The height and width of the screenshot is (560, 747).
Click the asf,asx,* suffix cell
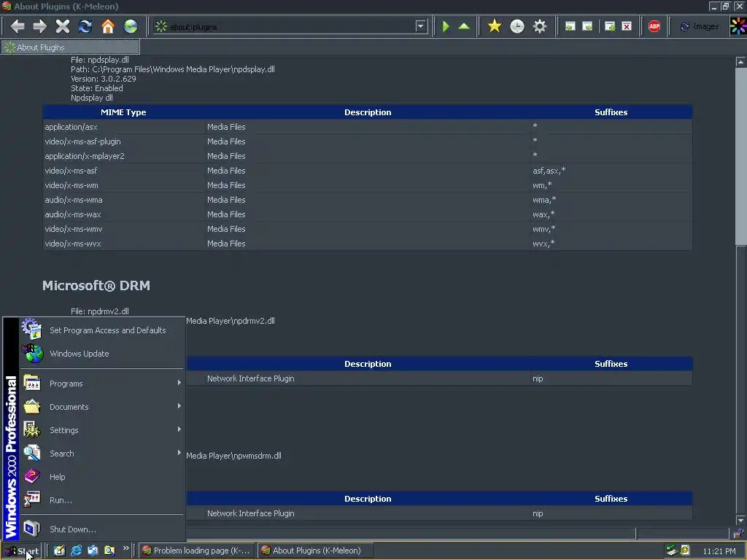(612, 171)
